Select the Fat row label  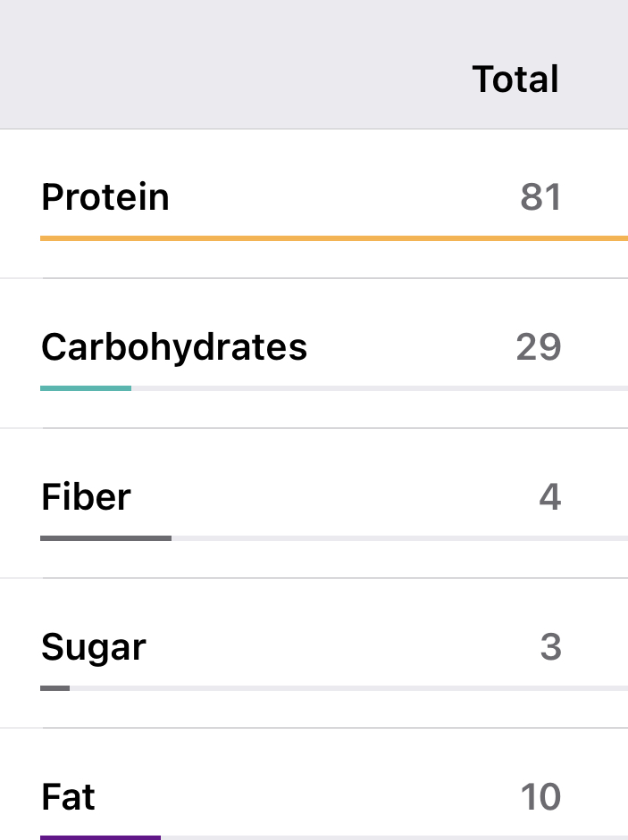(69, 797)
